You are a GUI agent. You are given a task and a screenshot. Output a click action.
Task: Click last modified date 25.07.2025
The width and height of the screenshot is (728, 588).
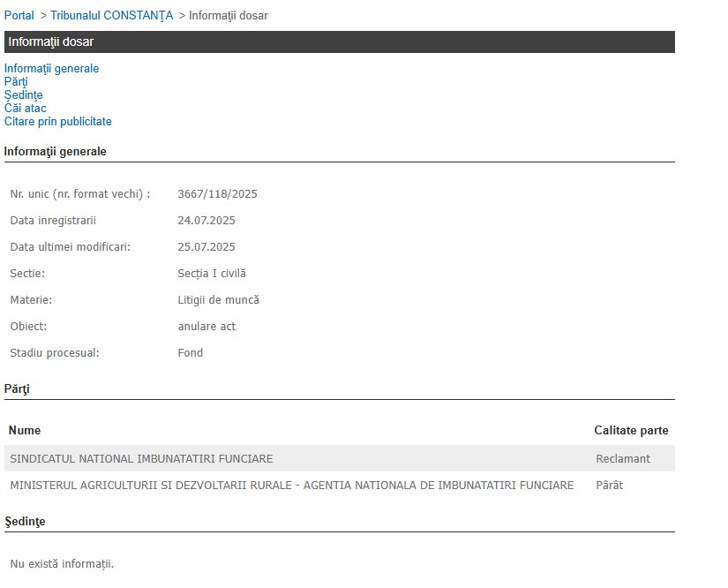[x=206, y=246]
